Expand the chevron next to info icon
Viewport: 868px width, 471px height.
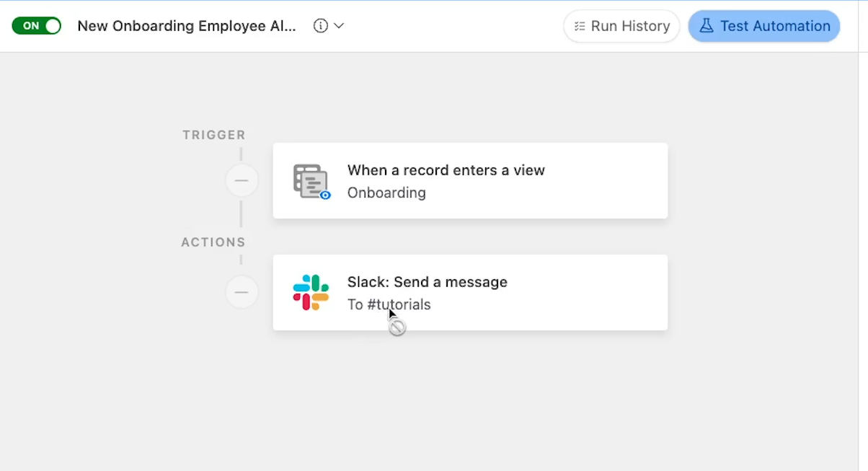click(x=339, y=26)
